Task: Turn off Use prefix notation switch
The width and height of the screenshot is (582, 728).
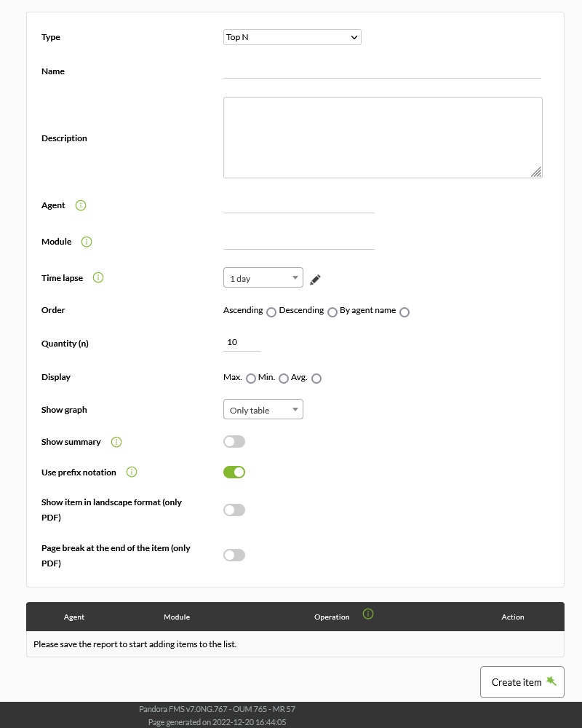Action: coord(234,472)
